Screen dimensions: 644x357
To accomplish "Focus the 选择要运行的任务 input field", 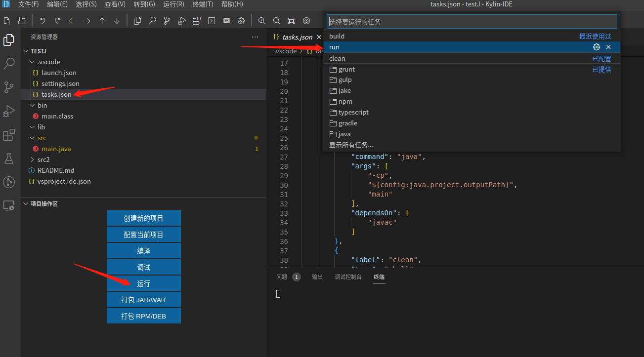I will (472, 22).
